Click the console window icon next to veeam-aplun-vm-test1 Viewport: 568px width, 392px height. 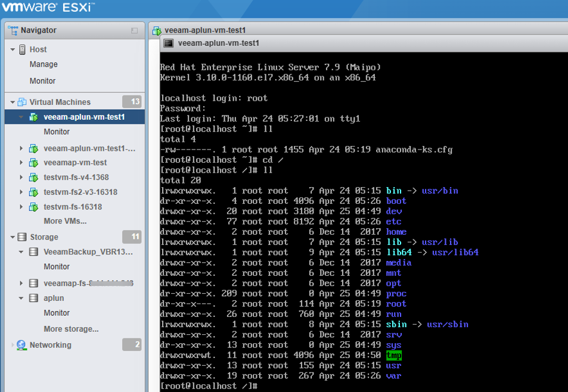169,43
